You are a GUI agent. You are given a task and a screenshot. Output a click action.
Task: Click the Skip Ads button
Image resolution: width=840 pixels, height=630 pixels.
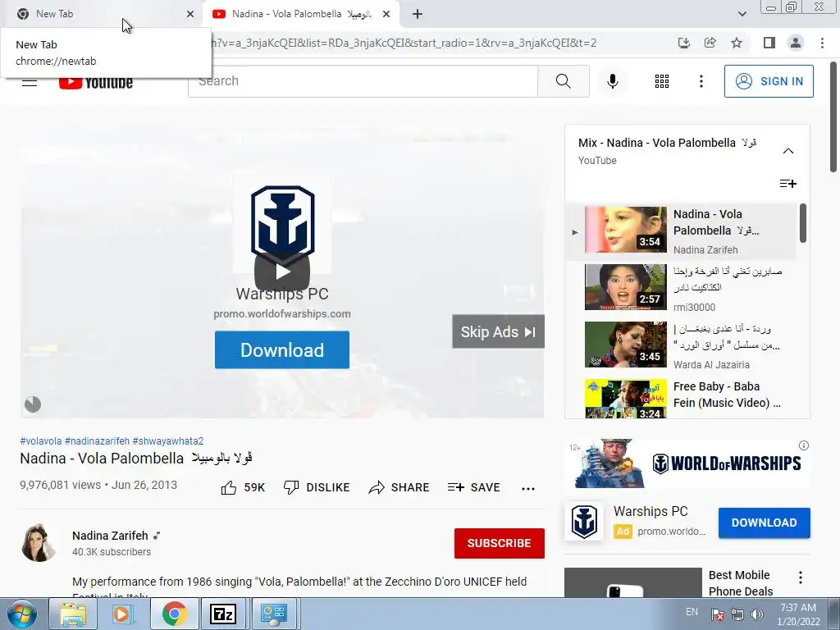coord(498,331)
